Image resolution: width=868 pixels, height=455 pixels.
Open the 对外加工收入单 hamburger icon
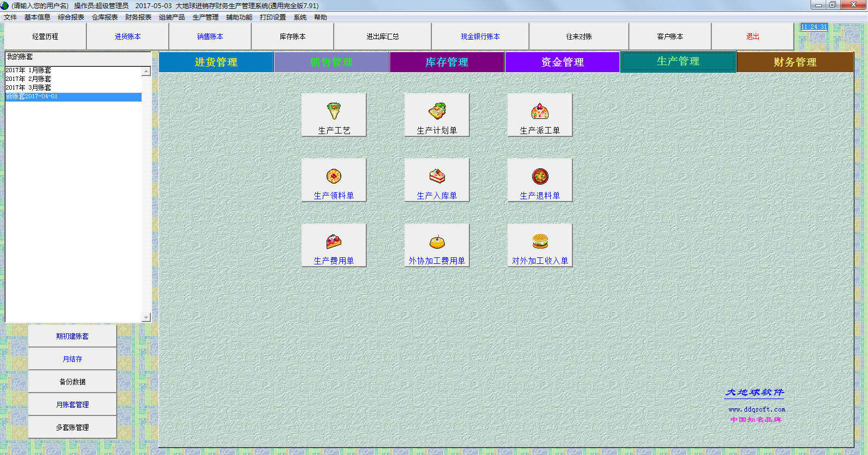(540, 245)
